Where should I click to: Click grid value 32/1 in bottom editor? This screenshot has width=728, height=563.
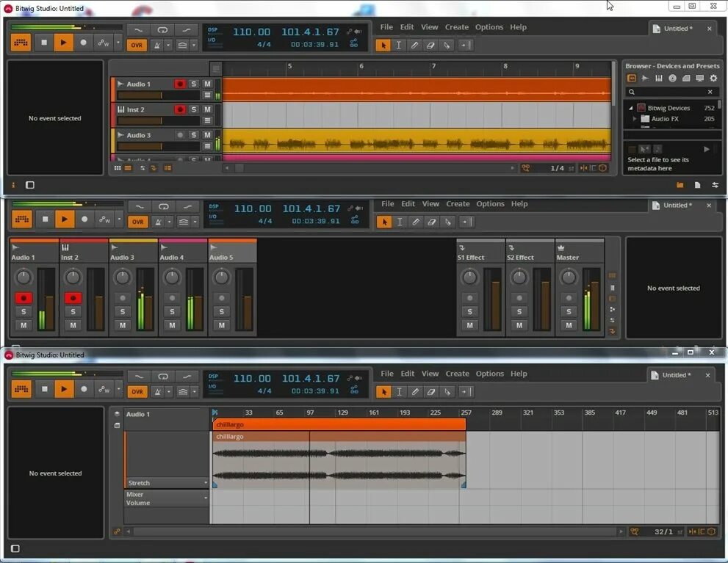coord(663,531)
